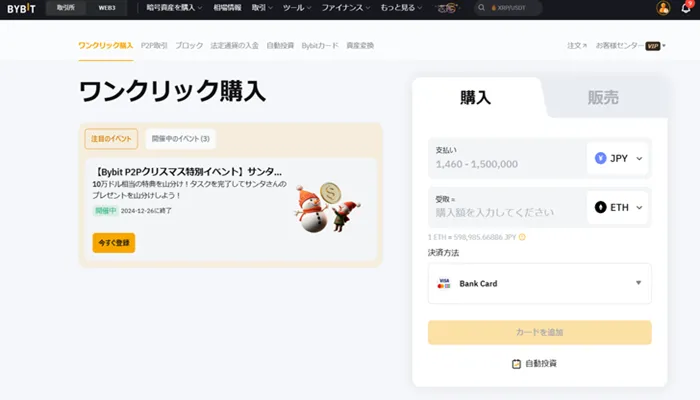The image size is (700, 400).
Task: Click the 今すぐ登録 button
Action: tap(114, 243)
